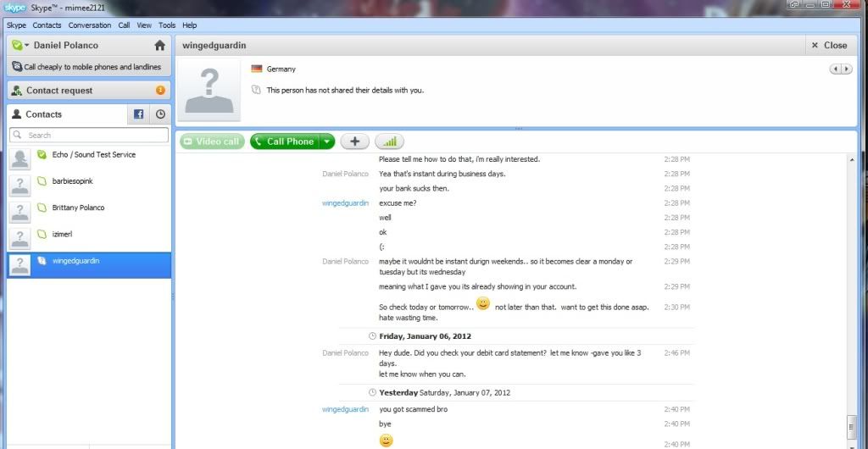Click the avatar thumbnail of Brittany Polanco
The height and width of the screenshot is (449, 868).
pyautogui.click(x=20, y=213)
